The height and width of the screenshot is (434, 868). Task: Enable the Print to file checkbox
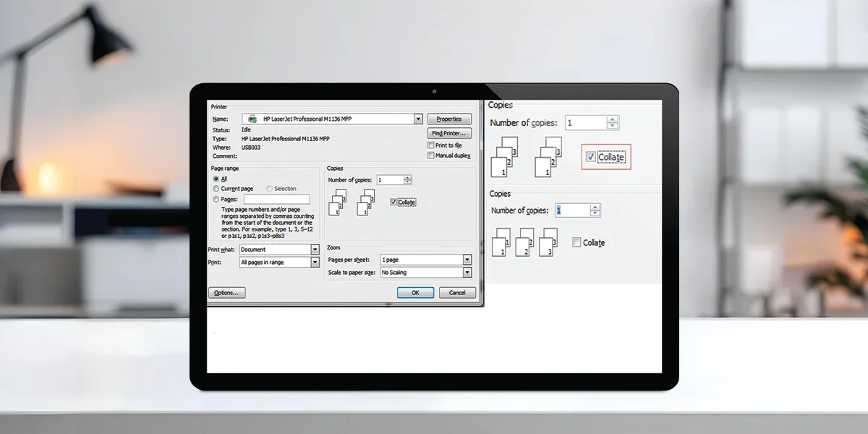[431, 145]
